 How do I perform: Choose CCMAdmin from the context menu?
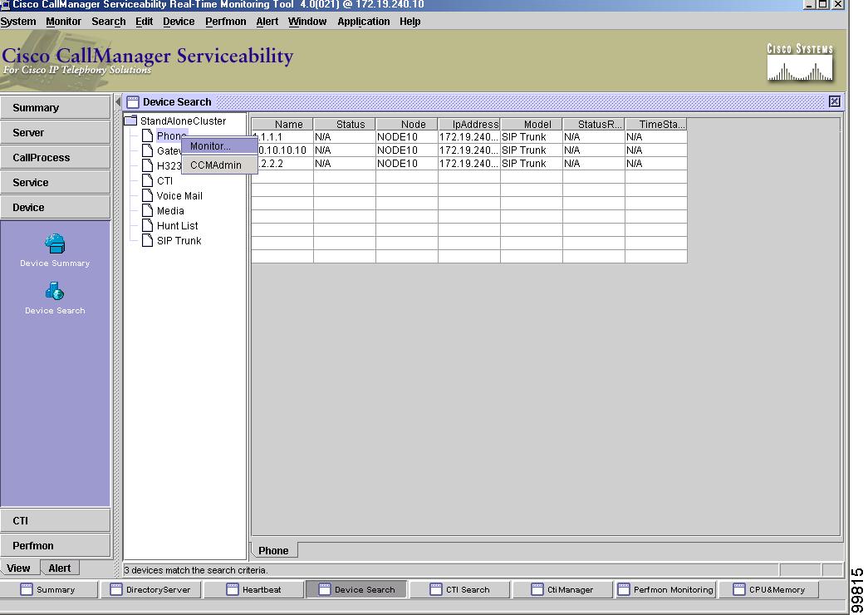pyautogui.click(x=220, y=165)
